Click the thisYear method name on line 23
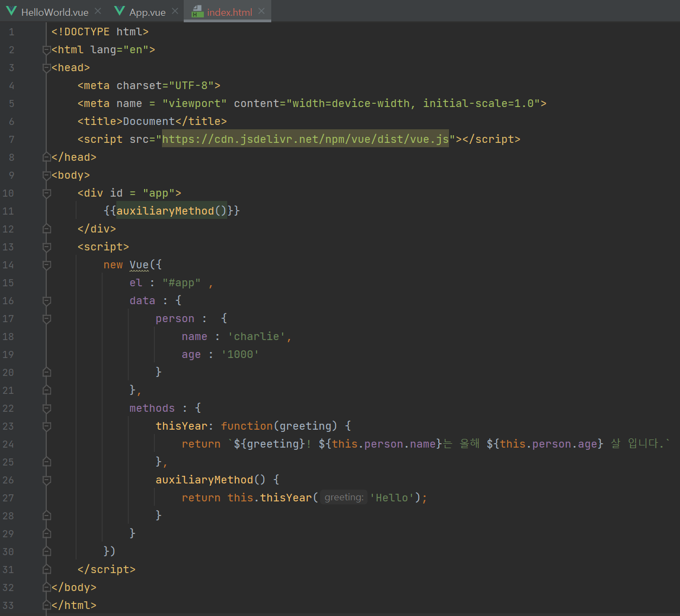680x616 pixels. click(182, 426)
